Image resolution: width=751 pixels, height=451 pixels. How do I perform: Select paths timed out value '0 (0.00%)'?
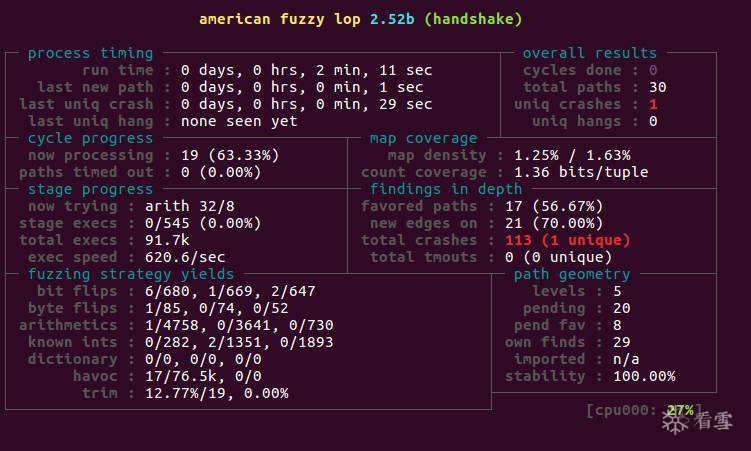(x=221, y=172)
